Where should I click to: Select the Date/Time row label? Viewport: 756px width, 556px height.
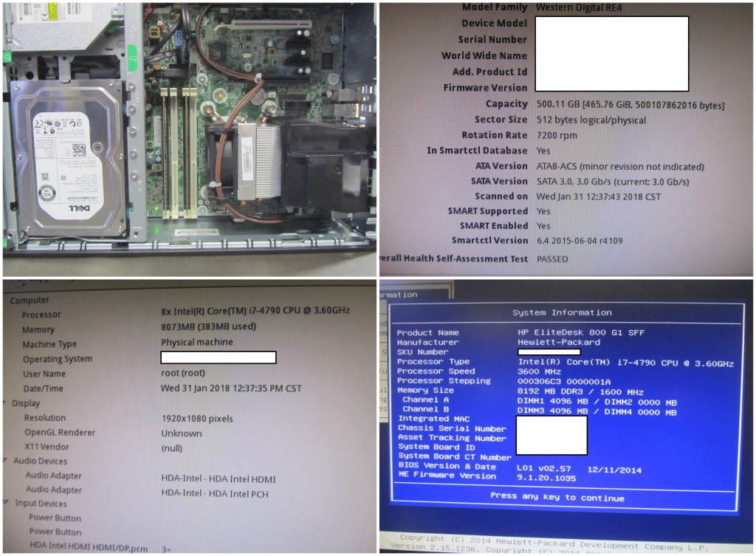coord(44,388)
